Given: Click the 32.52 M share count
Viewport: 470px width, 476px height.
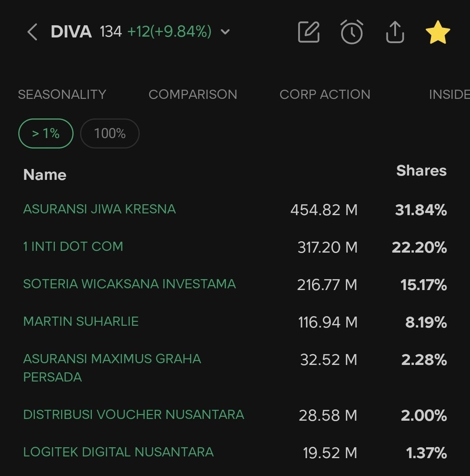Looking at the screenshot, I should pos(329,360).
